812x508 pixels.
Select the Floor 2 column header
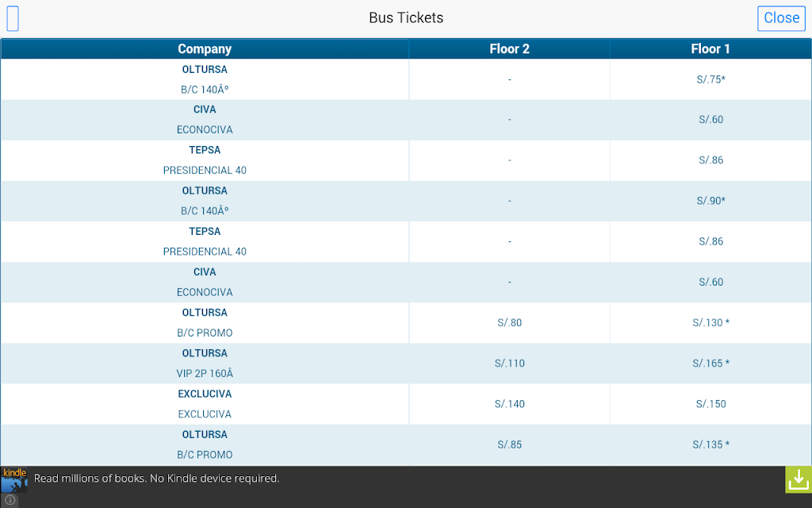pos(510,48)
